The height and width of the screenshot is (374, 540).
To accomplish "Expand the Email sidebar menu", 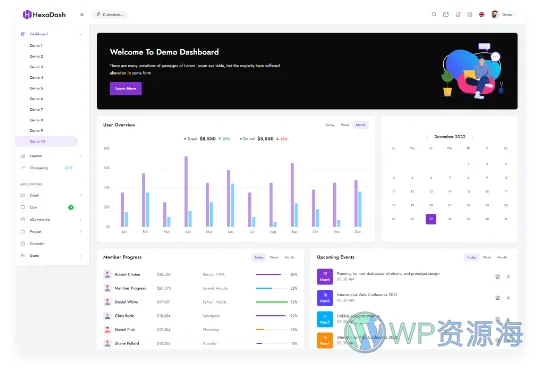I will (51, 195).
